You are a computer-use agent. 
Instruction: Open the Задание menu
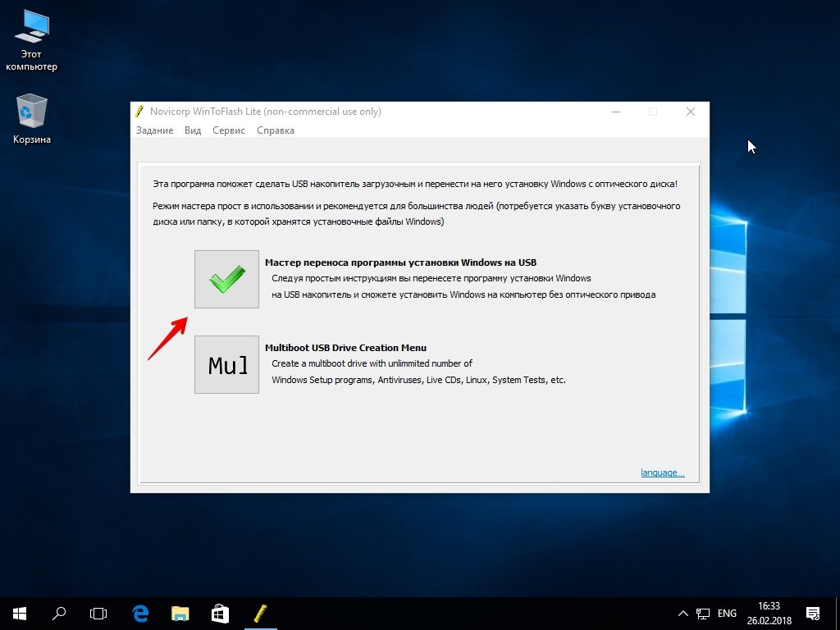tap(154, 130)
